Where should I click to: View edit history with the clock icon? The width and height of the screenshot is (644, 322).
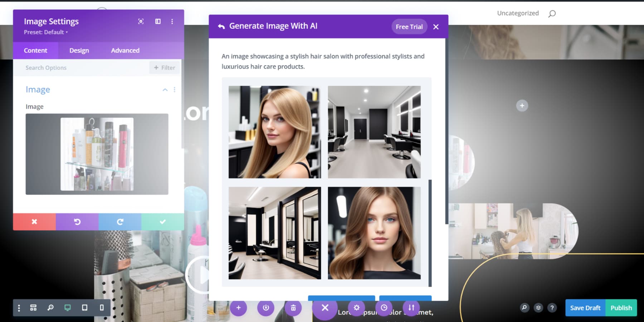pyautogui.click(x=384, y=308)
